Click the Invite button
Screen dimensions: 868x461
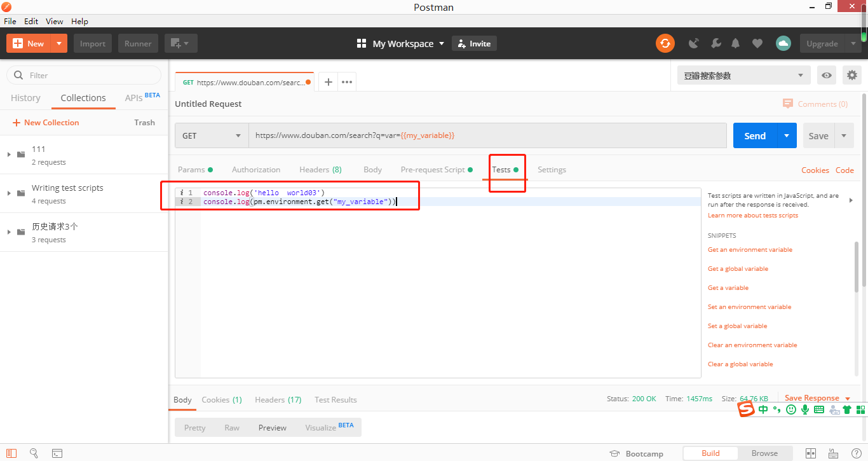pos(474,43)
